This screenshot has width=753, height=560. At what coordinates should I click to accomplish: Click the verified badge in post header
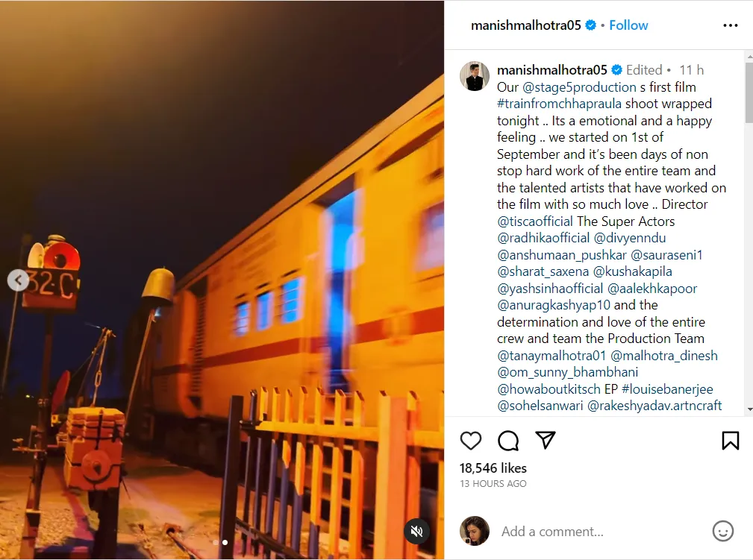[x=590, y=25]
